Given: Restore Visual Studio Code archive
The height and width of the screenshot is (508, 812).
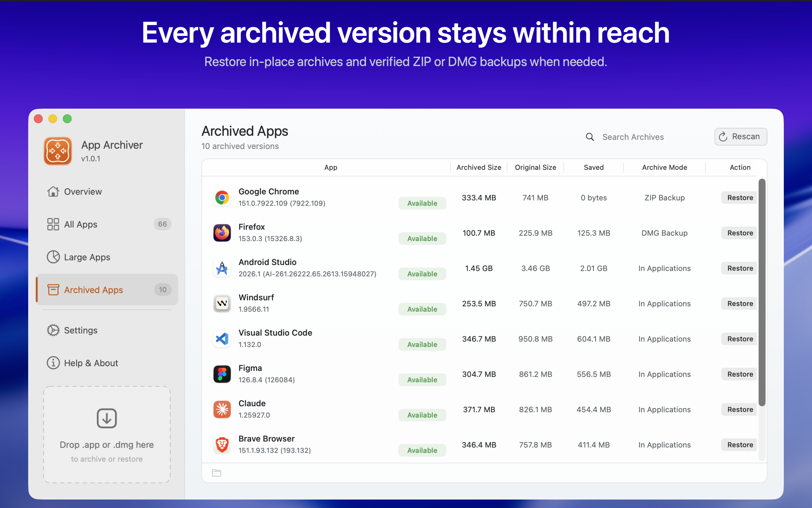Looking at the screenshot, I should (739, 339).
